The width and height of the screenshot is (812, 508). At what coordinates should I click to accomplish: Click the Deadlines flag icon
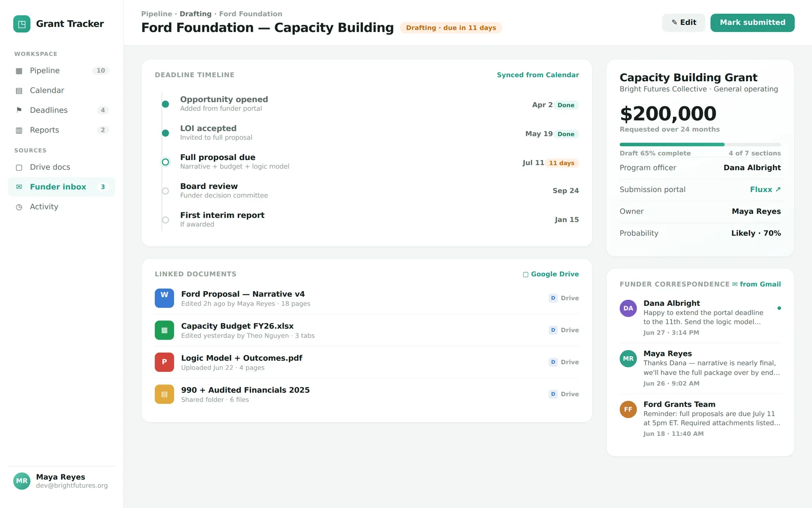point(19,110)
